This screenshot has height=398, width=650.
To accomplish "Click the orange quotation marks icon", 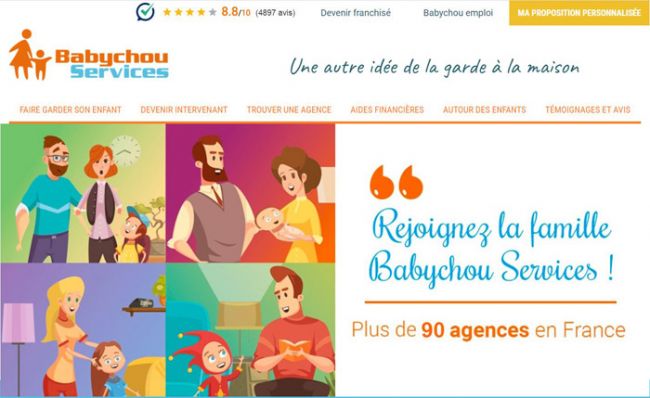I will pyautogui.click(x=396, y=182).
